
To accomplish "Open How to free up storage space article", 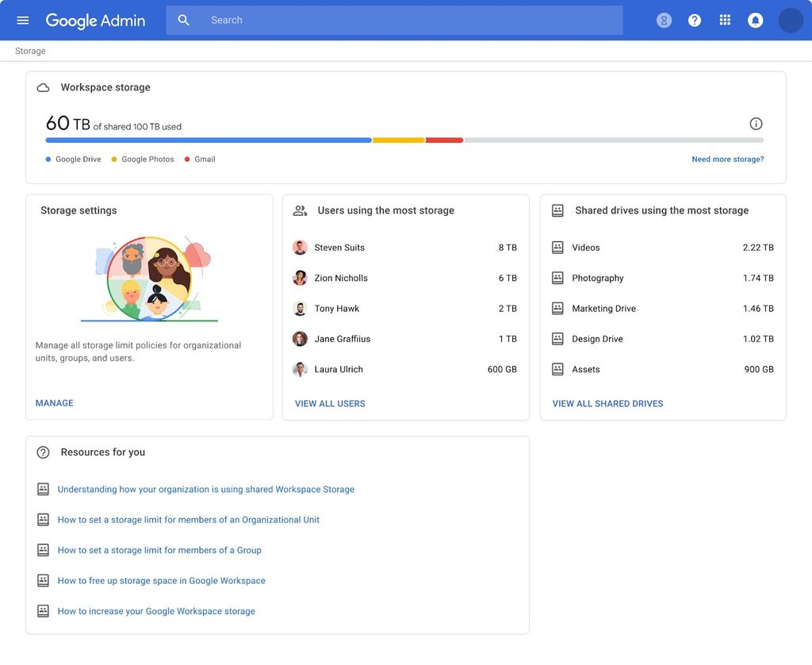I will [x=161, y=580].
